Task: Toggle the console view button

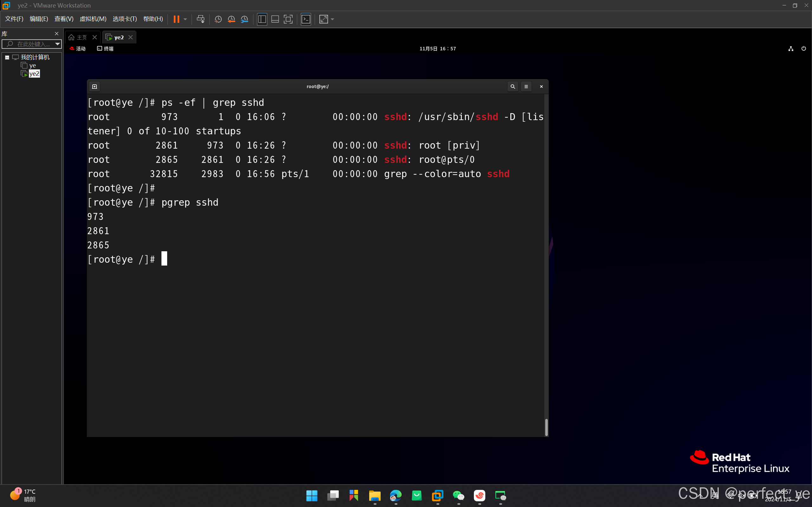Action: (x=306, y=19)
